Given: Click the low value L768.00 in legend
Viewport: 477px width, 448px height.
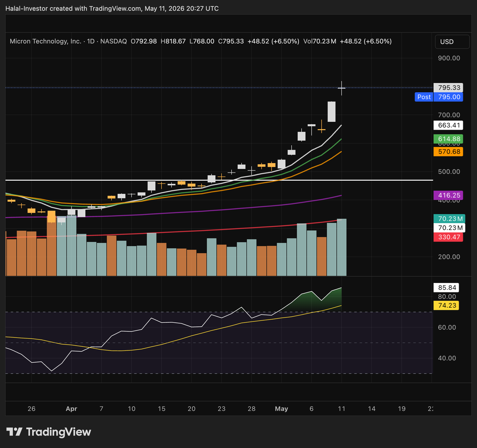Looking at the screenshot, I should tap(202, 41).
